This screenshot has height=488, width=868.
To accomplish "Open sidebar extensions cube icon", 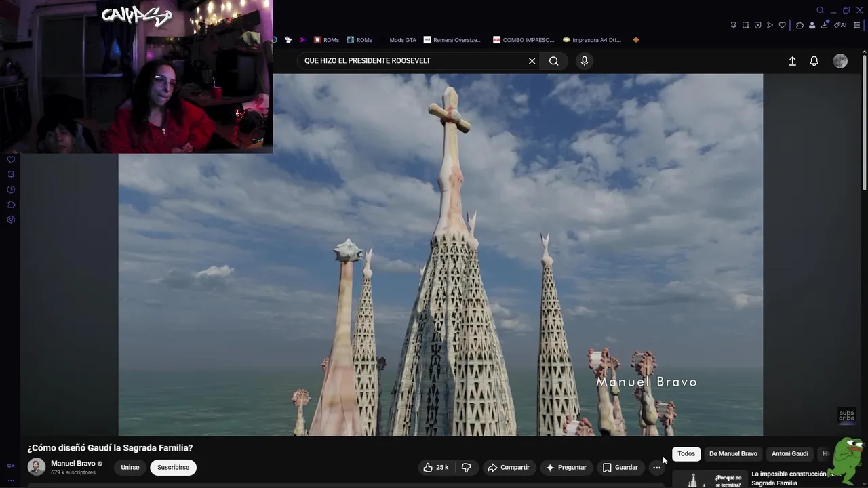I will click(11, 205).
